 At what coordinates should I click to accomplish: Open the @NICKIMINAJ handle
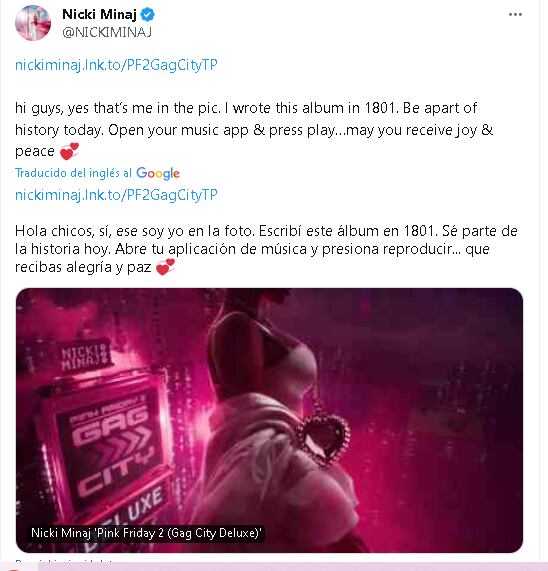107,32
